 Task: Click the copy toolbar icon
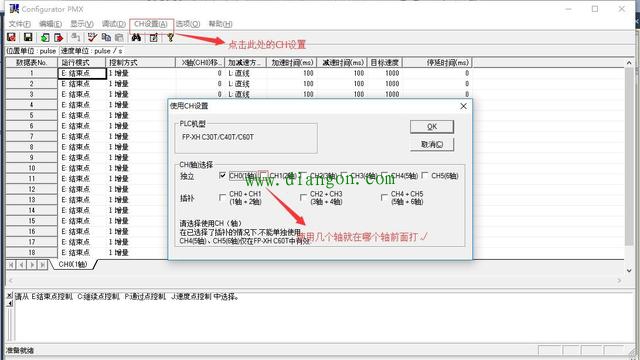click(x=106, y=38)
